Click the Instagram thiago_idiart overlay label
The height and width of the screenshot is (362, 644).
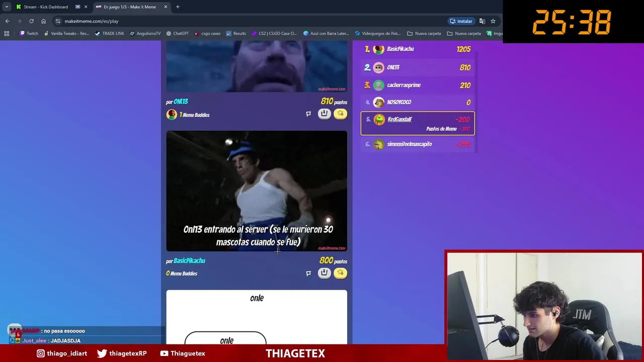coord(62,353)
